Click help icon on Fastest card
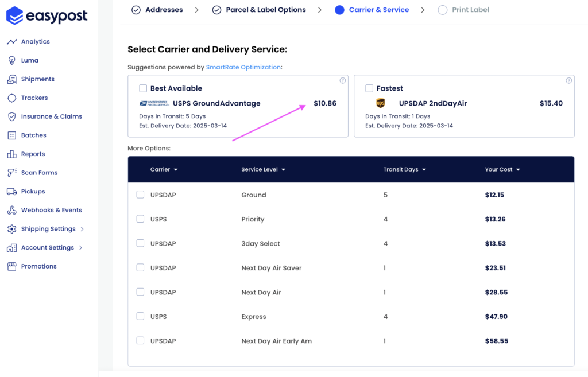 click(569, 81)
